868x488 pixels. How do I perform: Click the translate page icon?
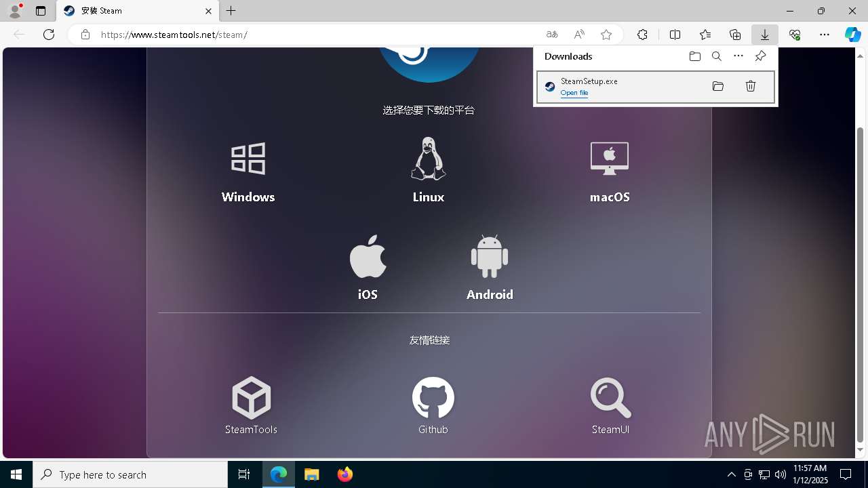pyautogui.click(x=552, y=35)
